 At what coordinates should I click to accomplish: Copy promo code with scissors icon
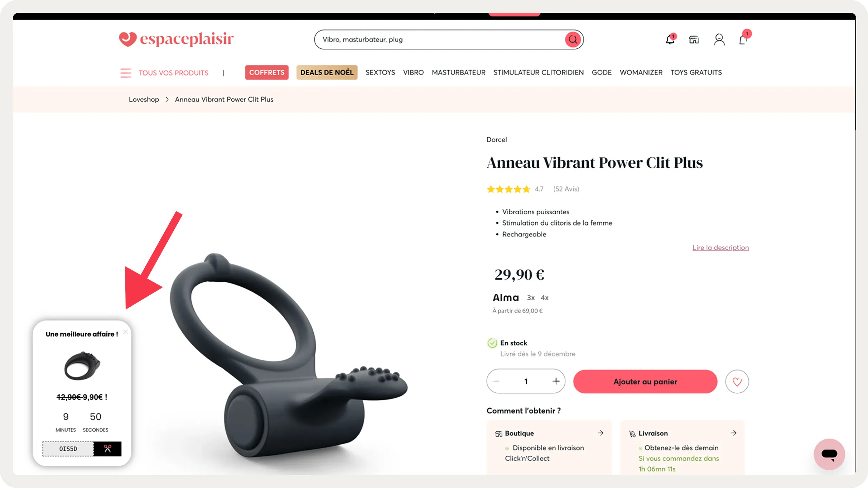107,449
